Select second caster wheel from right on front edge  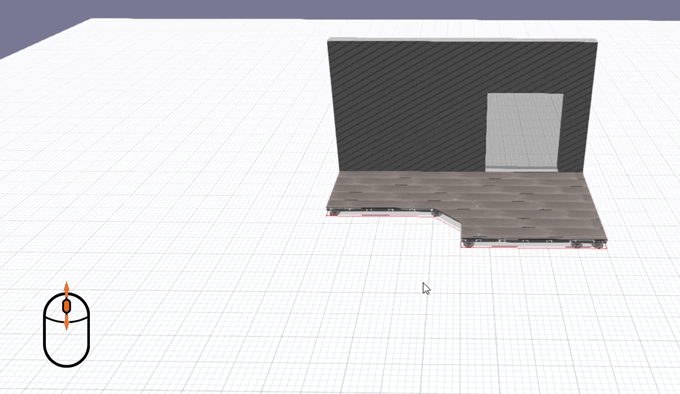[577, 245]
